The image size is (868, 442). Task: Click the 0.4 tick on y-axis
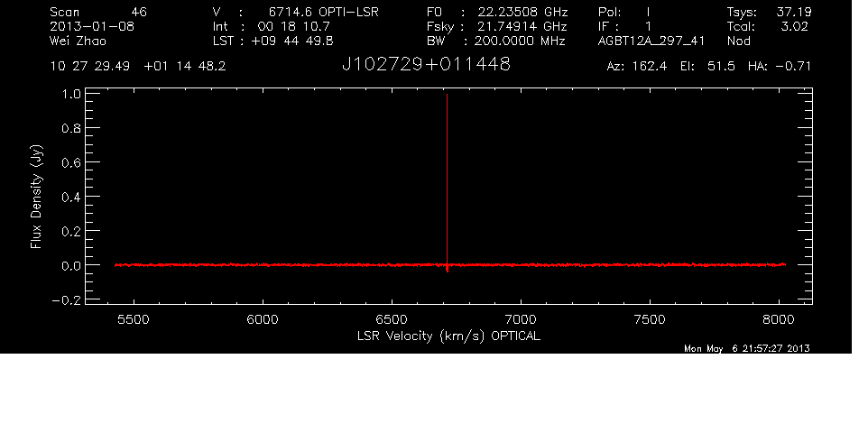coord(70,197)
